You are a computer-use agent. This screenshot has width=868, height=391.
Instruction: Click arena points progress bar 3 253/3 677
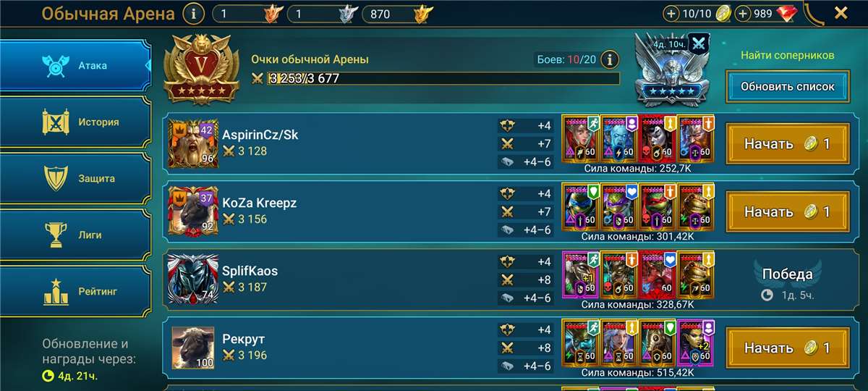click(435, 78)
